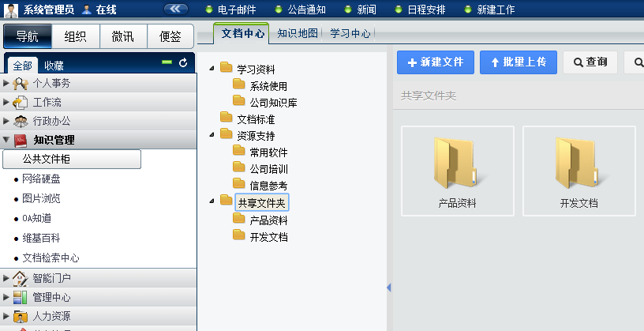Image resolution: width=644 pixels, height=331 pixels.
Task: Open 维基百科 in the sidebar
Action: click(x=42, y=238)
